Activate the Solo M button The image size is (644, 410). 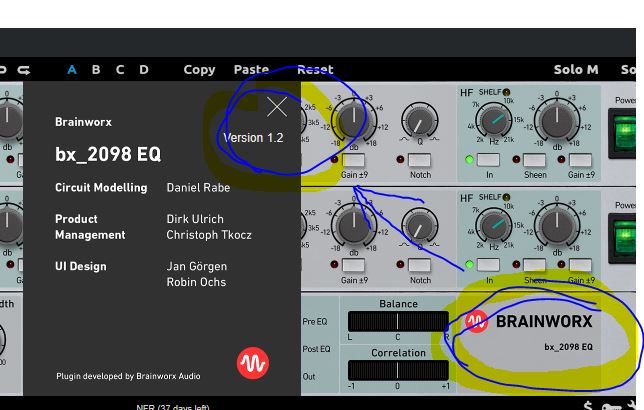tap(575, 70)
